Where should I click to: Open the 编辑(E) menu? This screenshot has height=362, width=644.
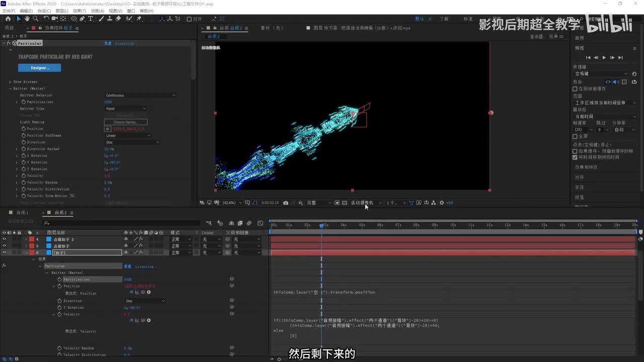(26, 11)
